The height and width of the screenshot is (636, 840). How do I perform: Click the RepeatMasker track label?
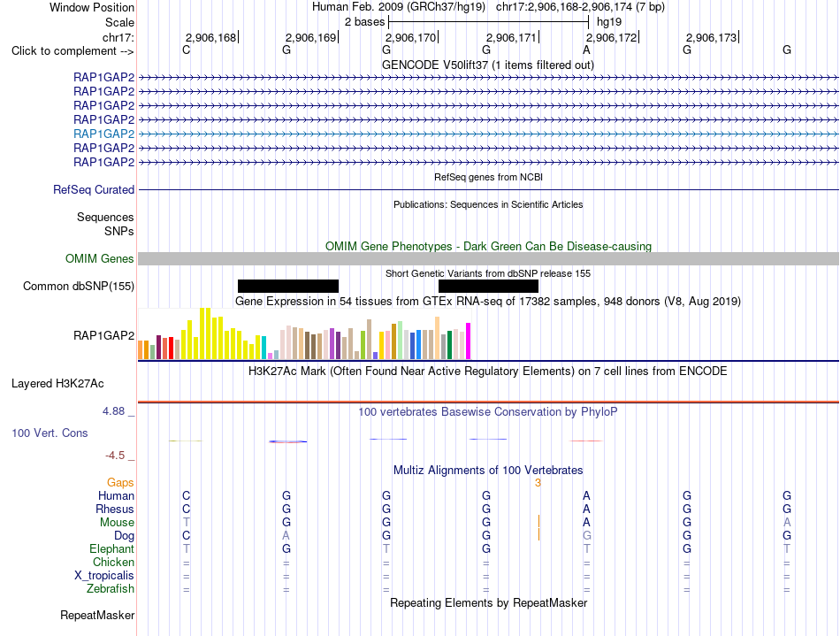tap(97, 615)
